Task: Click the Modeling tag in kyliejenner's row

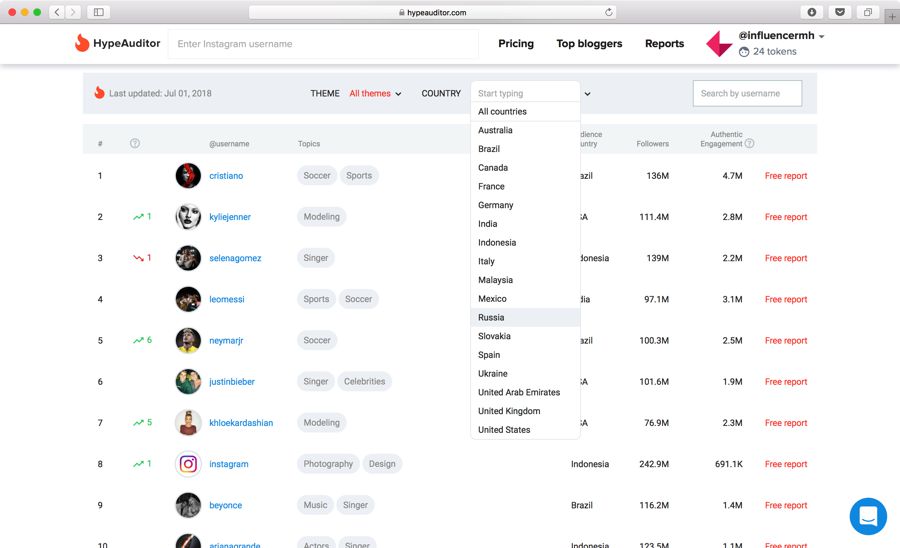Action: [x=321, y=217]
